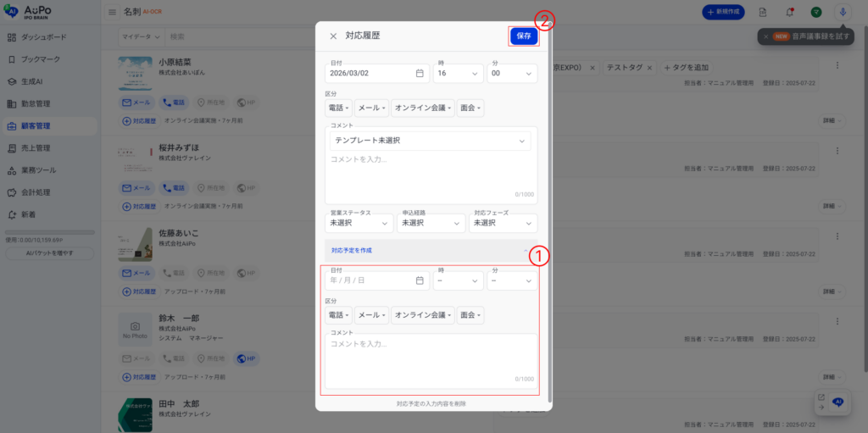Screen dimensions: 868x433
Task: Click the upper コメントを入力 text area
Action: [431, 174]
